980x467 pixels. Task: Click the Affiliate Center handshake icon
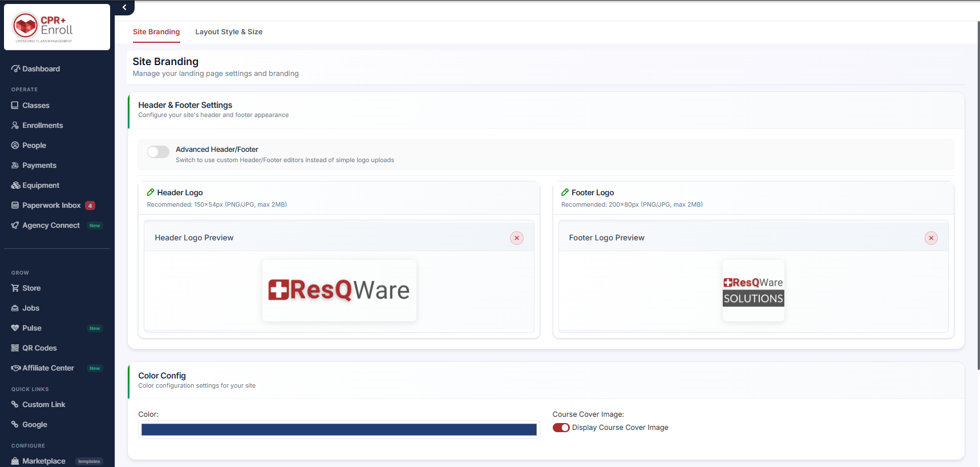[x=16, y=368]
